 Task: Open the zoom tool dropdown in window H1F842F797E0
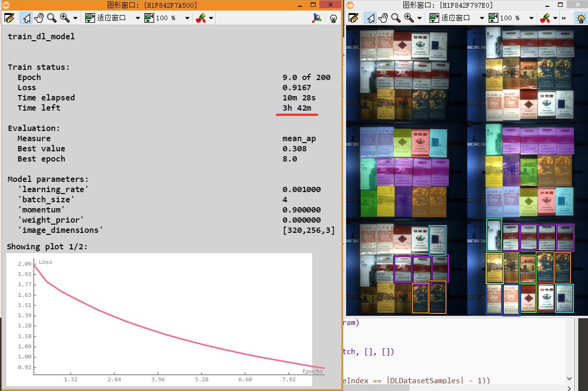click(x=419, y=18)
